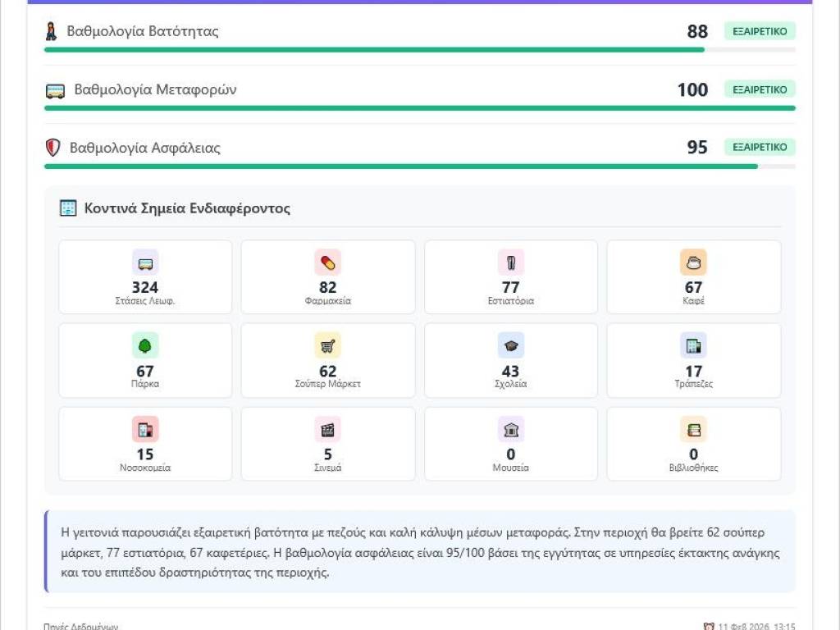Click the coffee cup icon for Καφέ

(693, 263)
